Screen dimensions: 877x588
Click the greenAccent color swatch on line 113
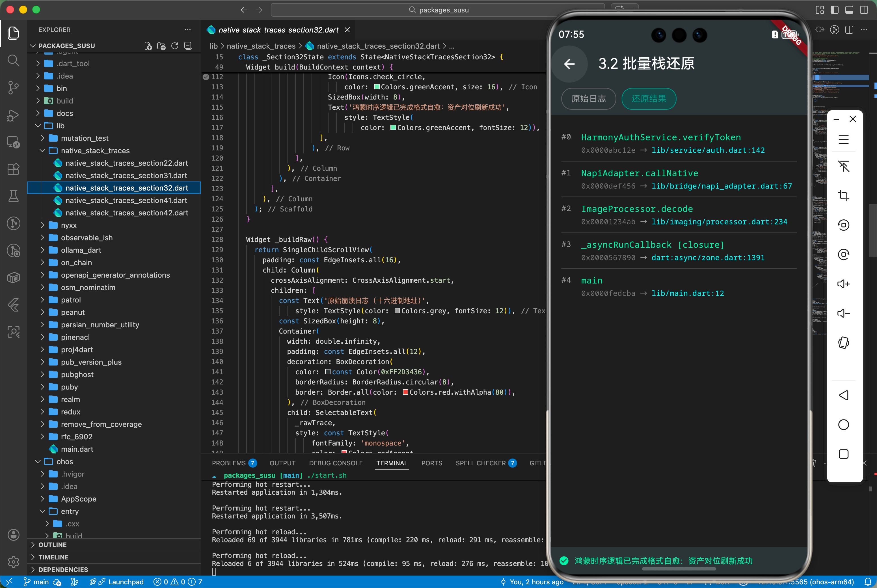tap(377, 87)
